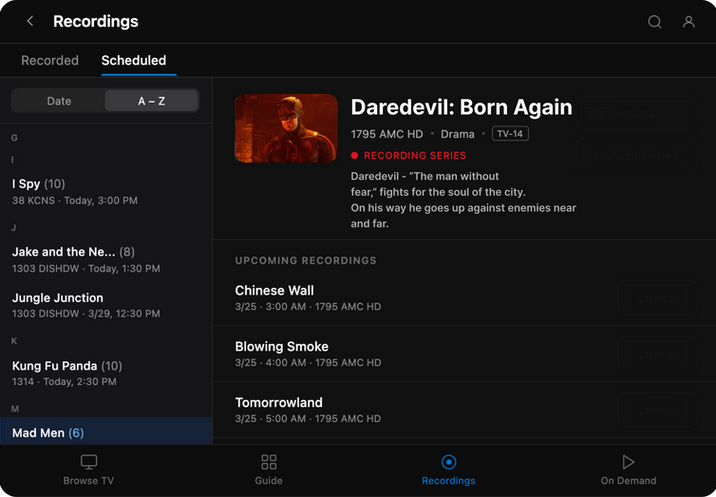
Task: Open the user profile icon
Action: (689, 21)
